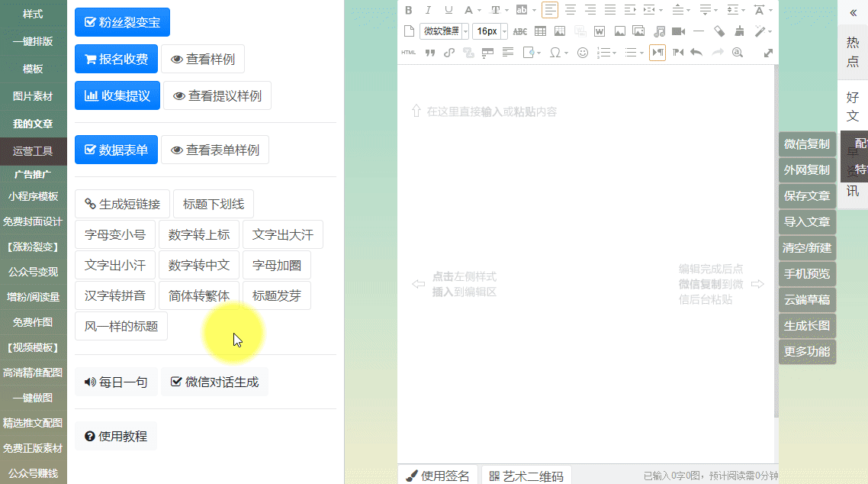Open the emoji picker
Screen dimensions: 868x484
pos(583,53)
